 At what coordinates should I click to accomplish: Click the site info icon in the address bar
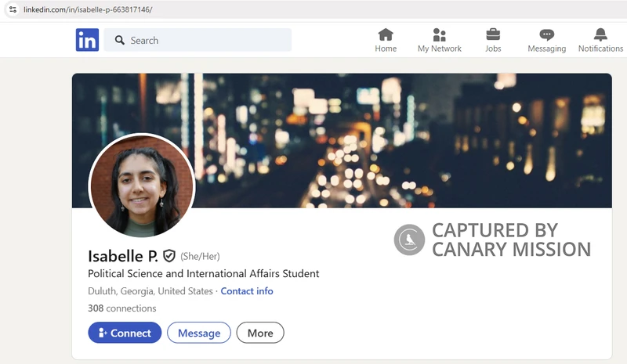pos(13,9)
